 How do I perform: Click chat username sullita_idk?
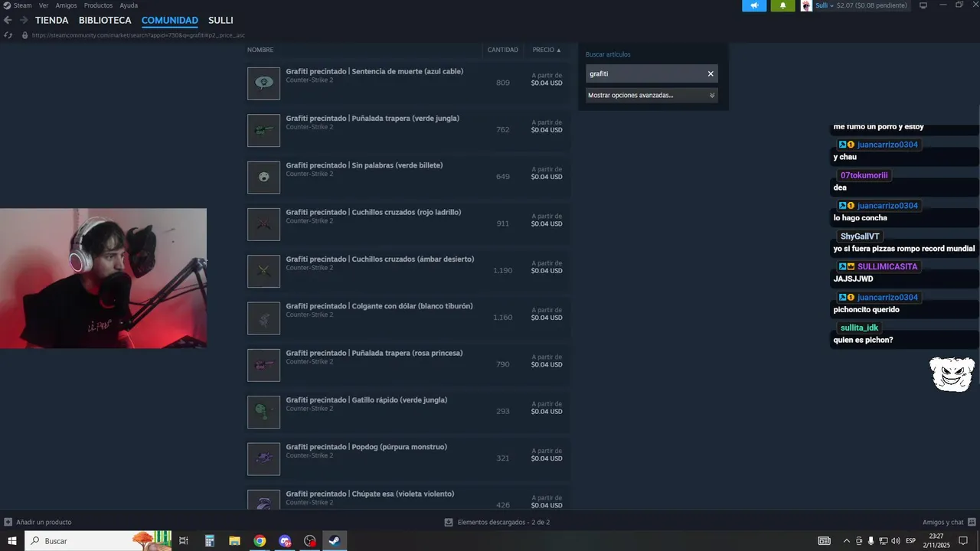pyautogui.click(x=859, y=328)
